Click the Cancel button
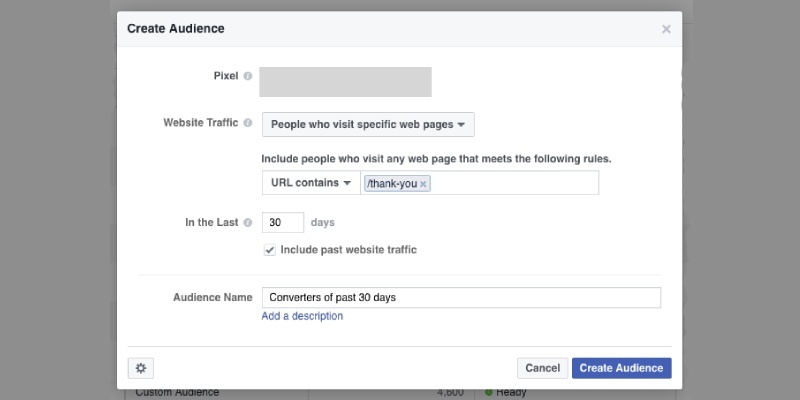This screenshot has width=800, height=400. tap(542, 368)
